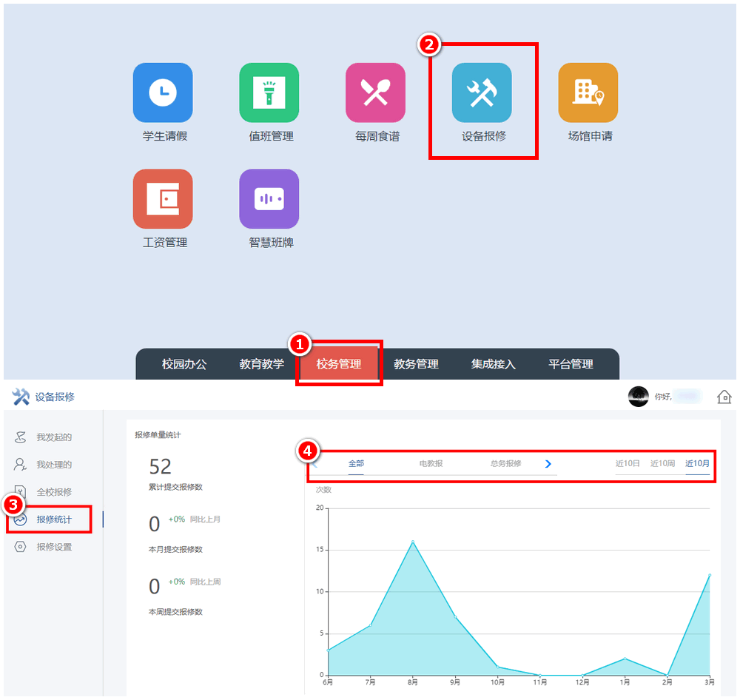Open the 每周食谱 meal icon

pos(375,92)
